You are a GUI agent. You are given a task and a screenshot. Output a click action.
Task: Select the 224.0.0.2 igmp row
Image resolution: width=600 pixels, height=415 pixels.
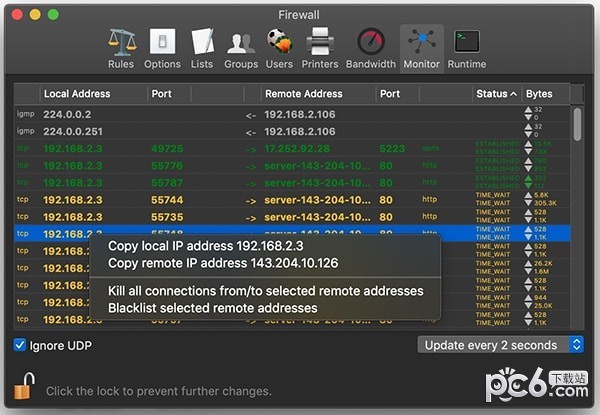click(x=292, y=114)
